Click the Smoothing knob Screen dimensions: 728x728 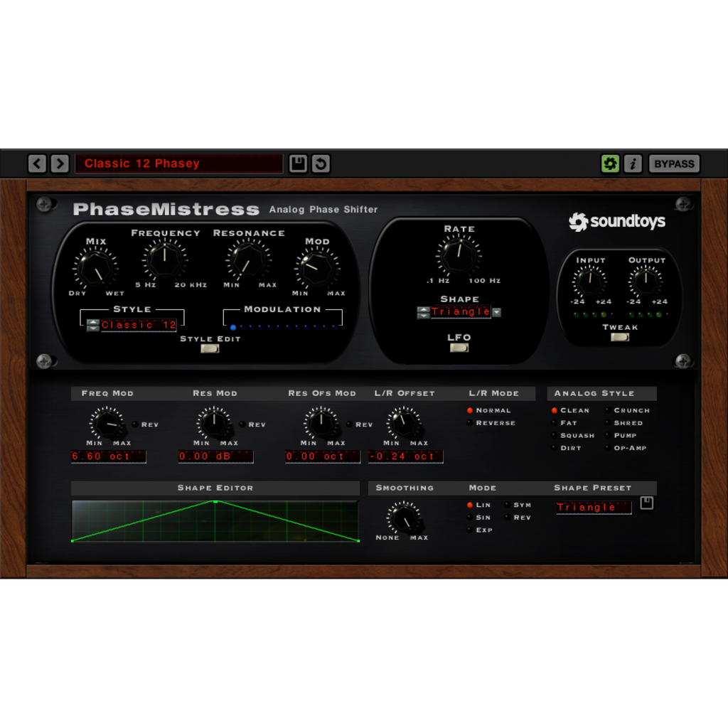(404, 517)
